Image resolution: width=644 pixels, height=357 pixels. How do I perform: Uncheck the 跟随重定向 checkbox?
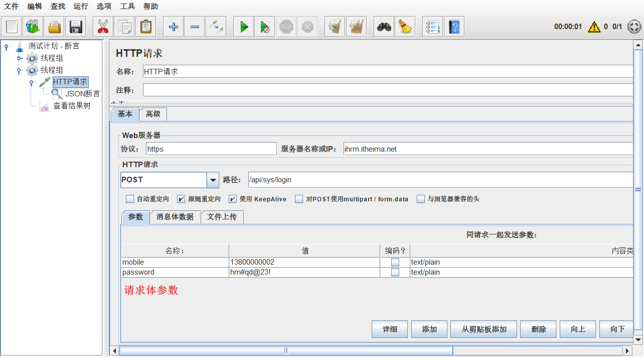(x=181, y=199)
